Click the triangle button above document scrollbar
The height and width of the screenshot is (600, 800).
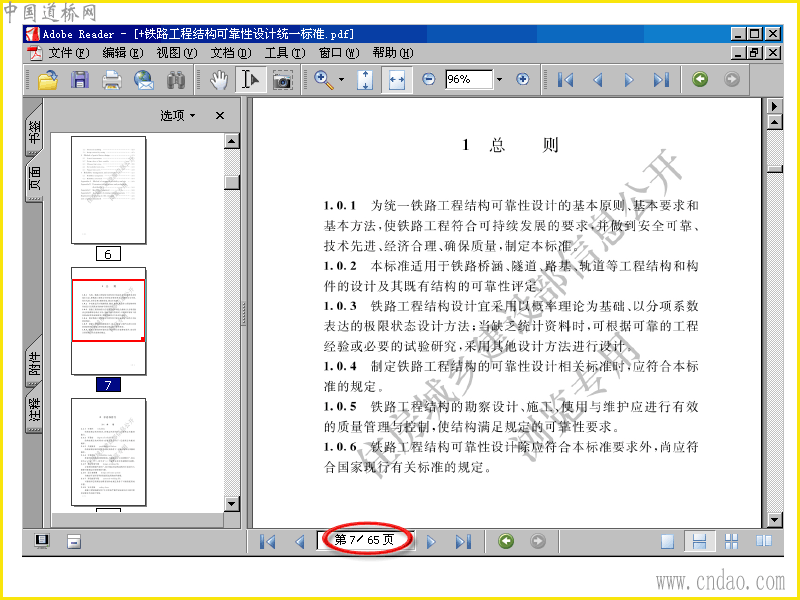[774, 106]
